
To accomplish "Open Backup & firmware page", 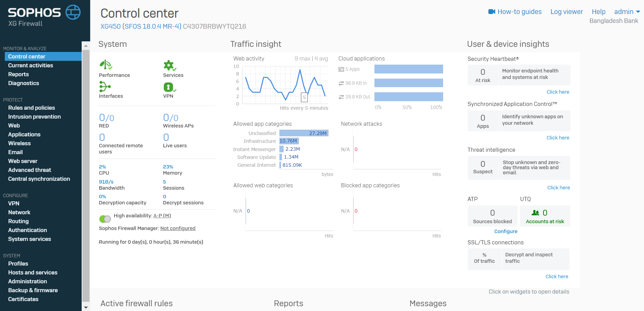I will click(33, 290).
